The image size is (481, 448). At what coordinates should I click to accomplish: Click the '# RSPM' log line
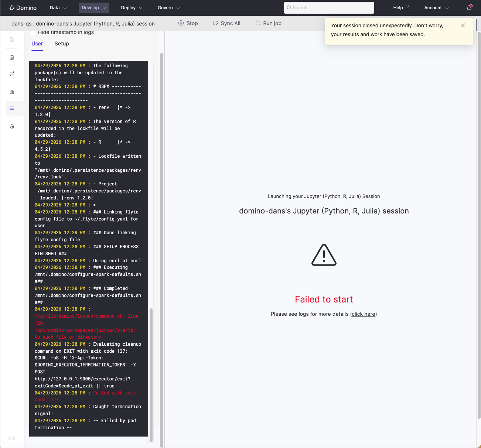point(88,93)
